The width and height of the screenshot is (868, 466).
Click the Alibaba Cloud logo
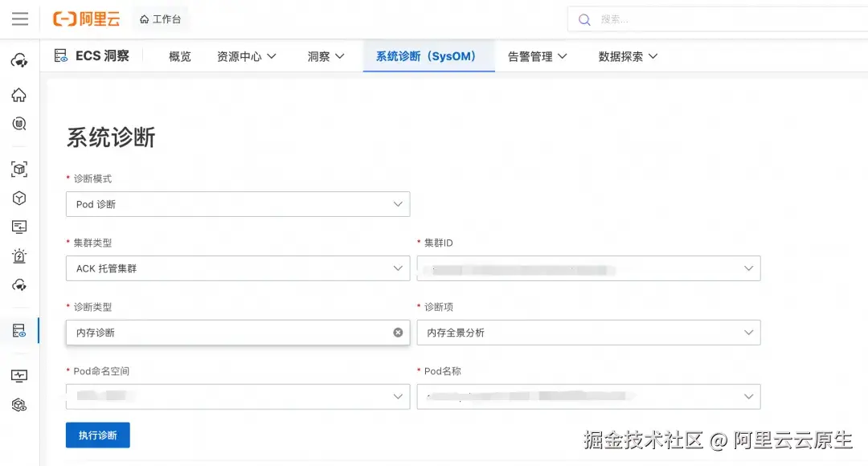[86, 18]
